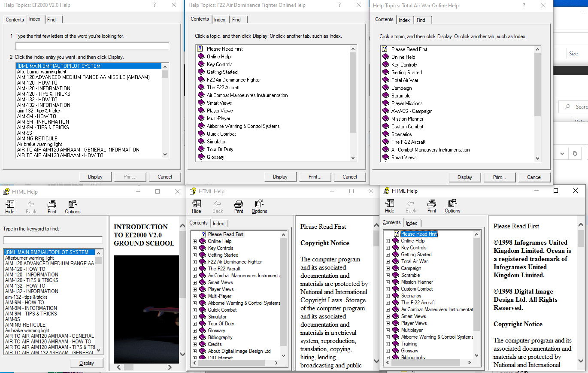
Task: Click Quick Combat book icon in F22 Help Topics
Action: 201,133
